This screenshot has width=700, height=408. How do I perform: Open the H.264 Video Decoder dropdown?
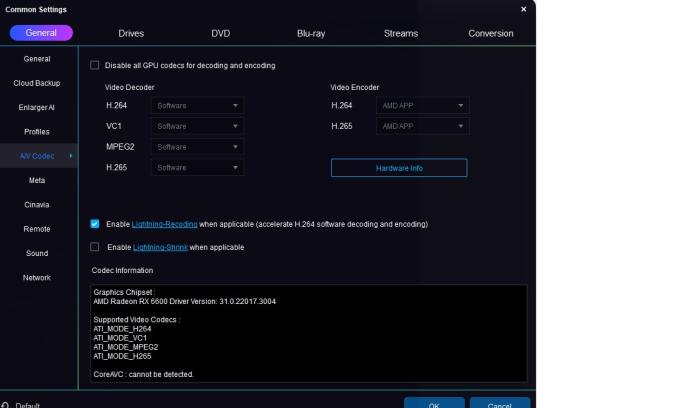pos(197,105)
